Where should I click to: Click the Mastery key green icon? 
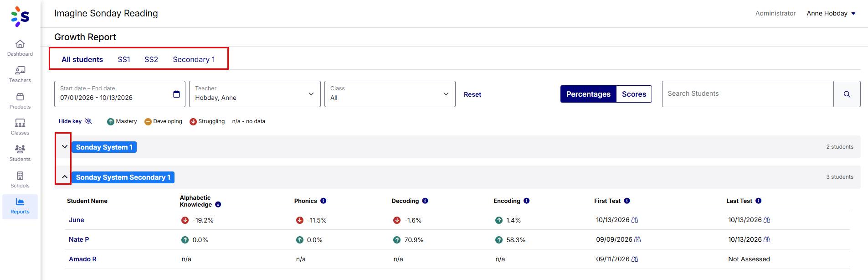[x=111, y=121]
